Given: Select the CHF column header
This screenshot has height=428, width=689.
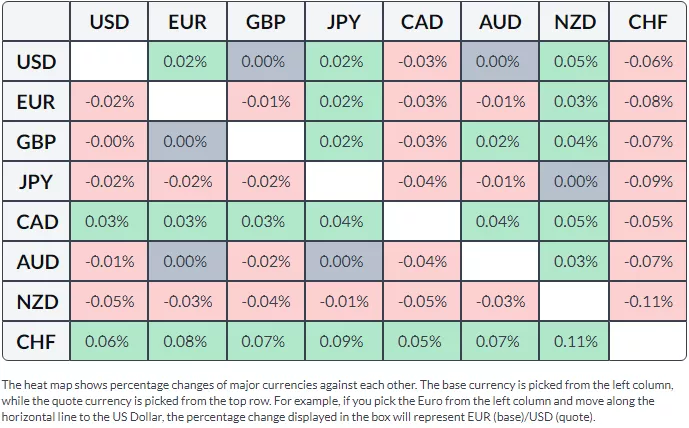Looking at the screenshot, I should tap(648, 21).
